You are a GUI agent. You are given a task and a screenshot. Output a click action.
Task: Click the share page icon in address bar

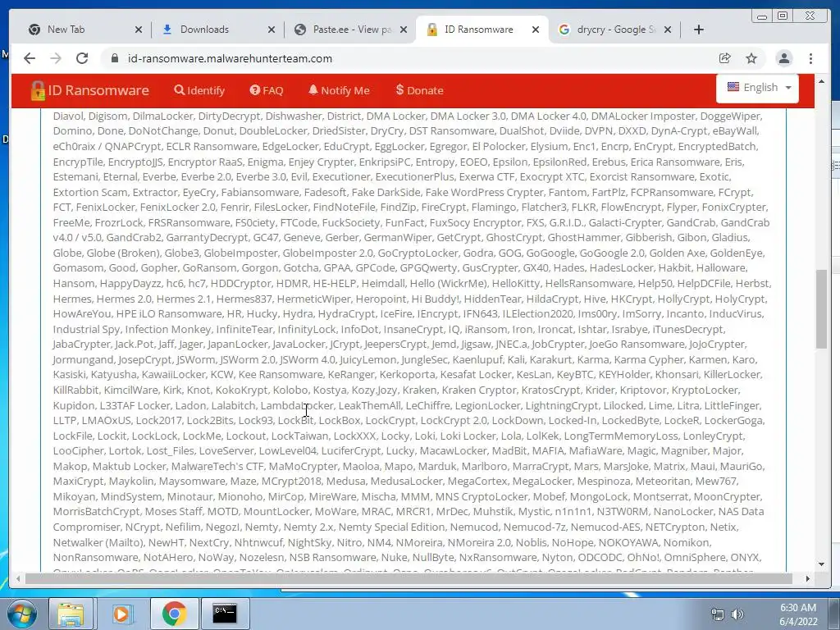(725, 58)
